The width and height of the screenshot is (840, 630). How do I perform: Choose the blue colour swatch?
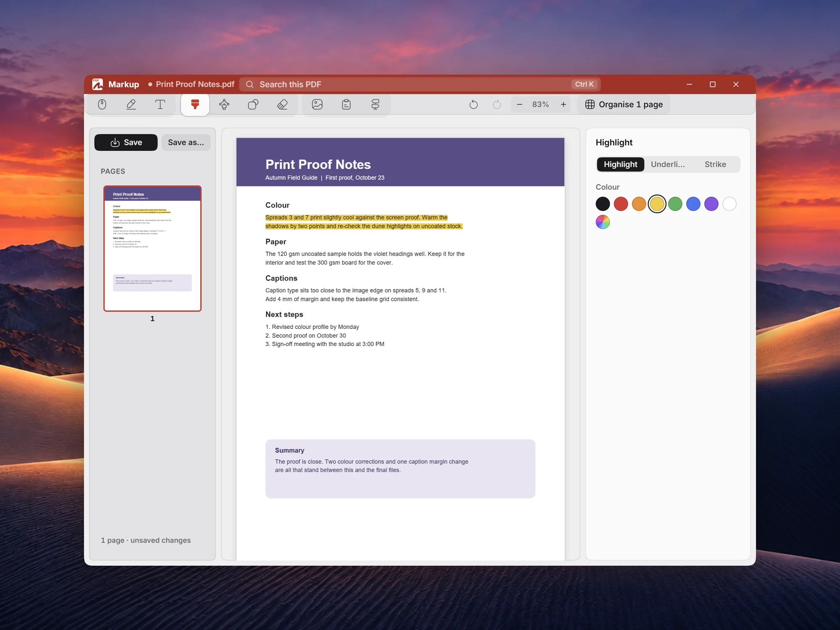point(693,204)
